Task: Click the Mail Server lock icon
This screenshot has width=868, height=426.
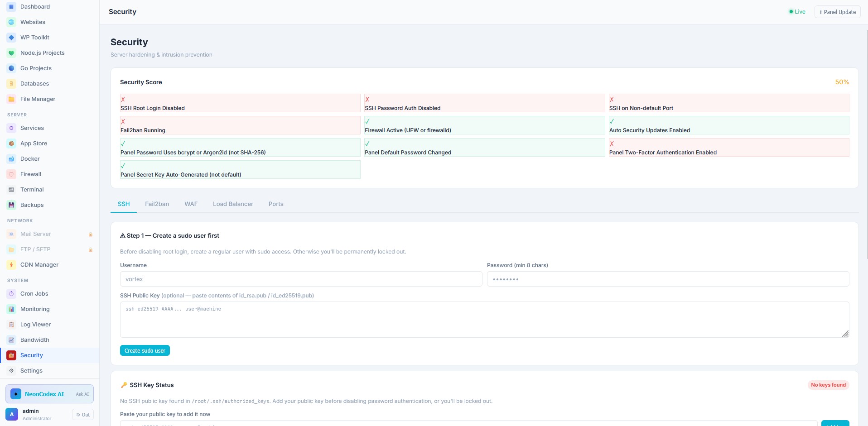Action: (91, 235)
